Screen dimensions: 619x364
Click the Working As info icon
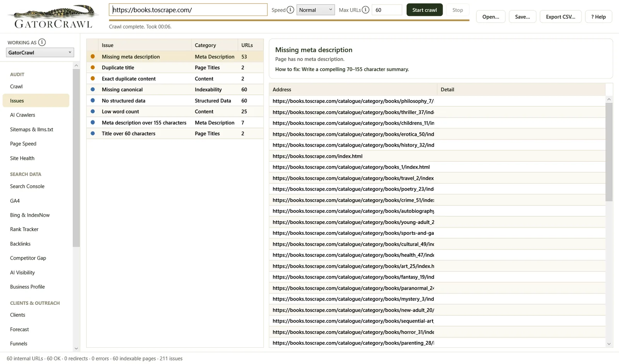(42, 42)
